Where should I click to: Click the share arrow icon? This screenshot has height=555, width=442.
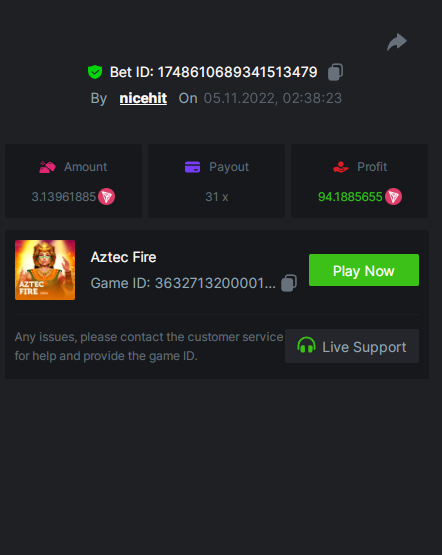click(x=397, y=42)
